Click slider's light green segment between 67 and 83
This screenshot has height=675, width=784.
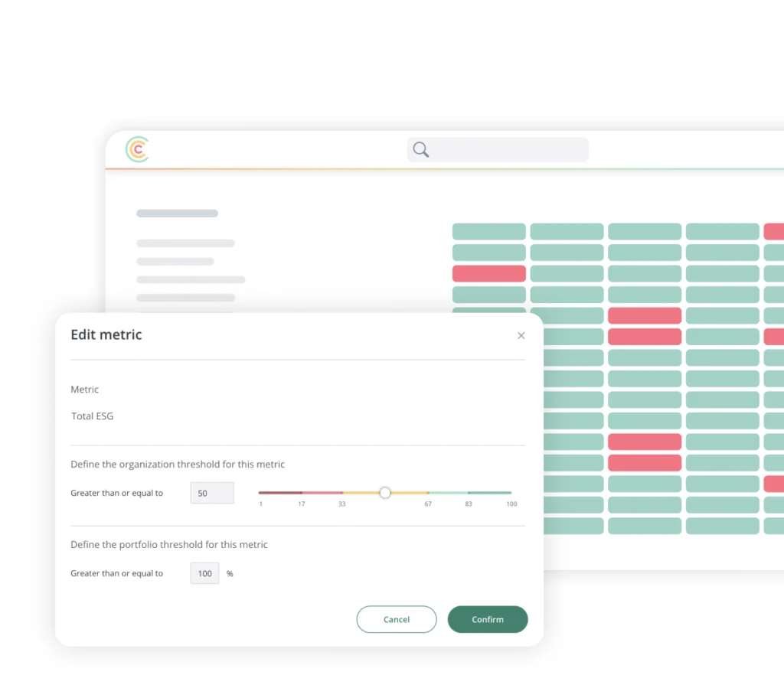click(448, 493)
